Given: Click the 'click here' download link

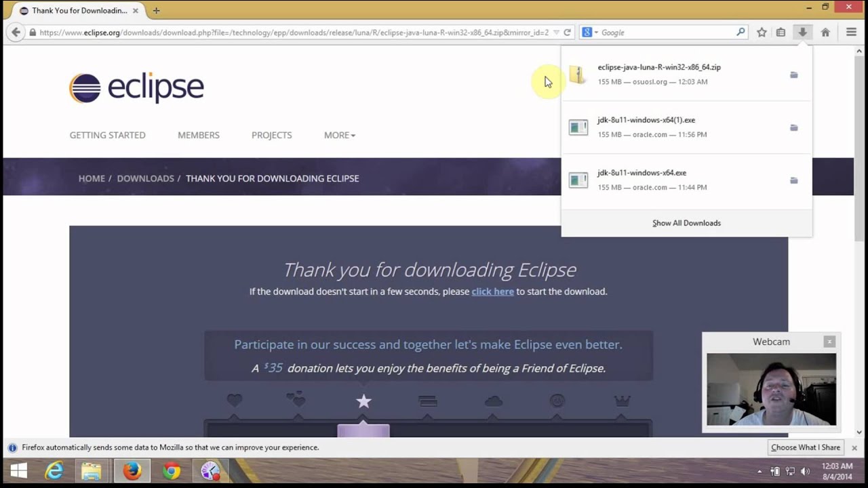Looking at the screenshot, I should (492, 291).
